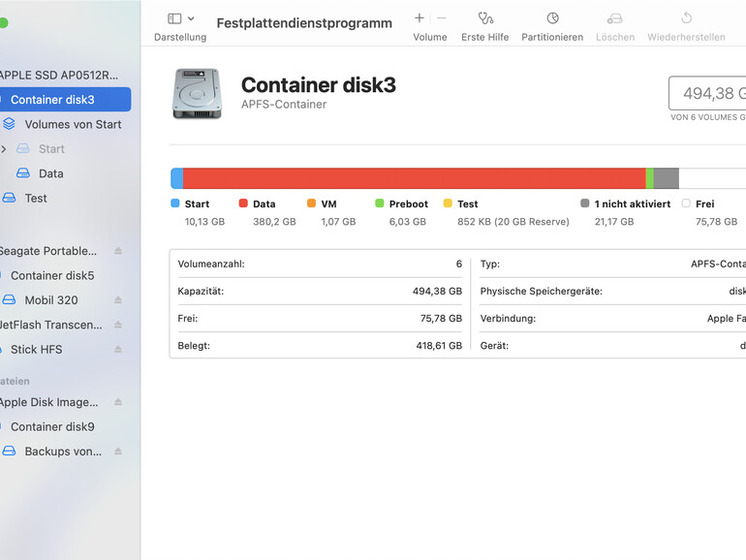Open the Partitionieren pie chart icon
This screenshot has width=746, height=560.
pos(552,18)
